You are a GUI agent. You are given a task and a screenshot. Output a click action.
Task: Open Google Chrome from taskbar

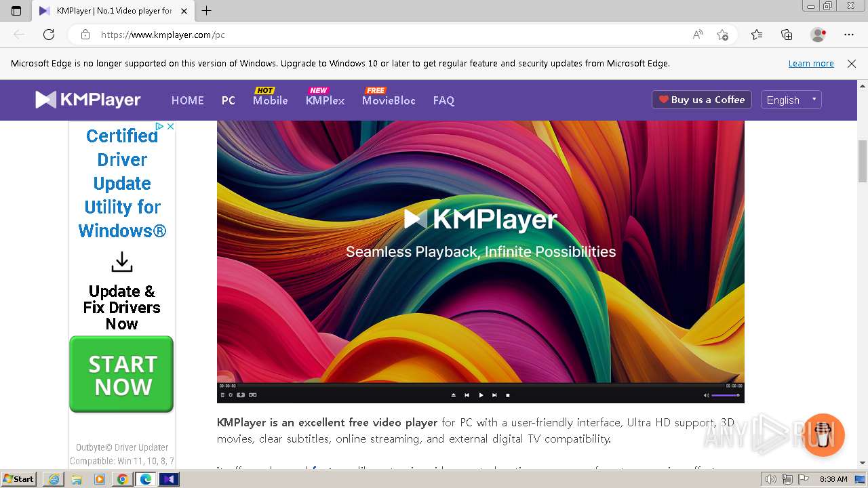coord(123,479)
